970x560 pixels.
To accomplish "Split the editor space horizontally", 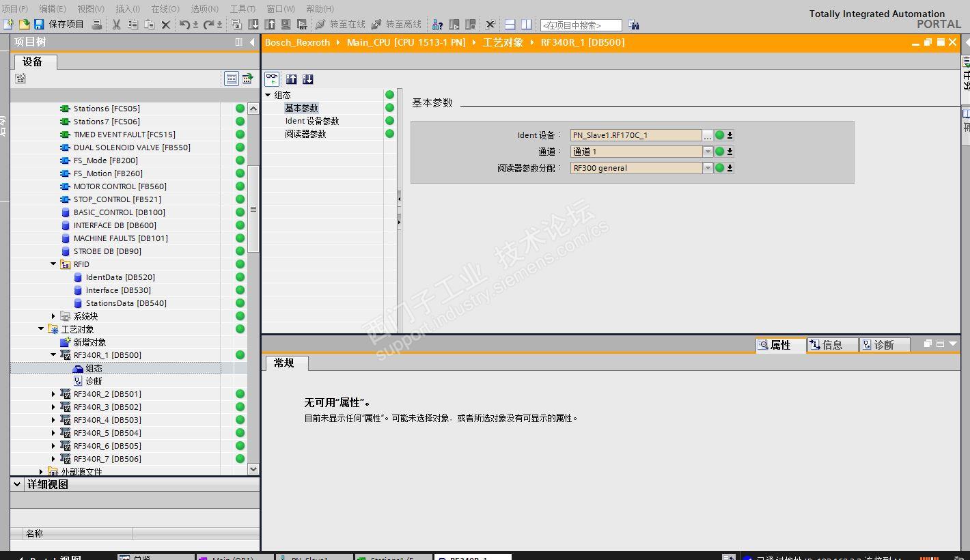I will tap(510, 25).
